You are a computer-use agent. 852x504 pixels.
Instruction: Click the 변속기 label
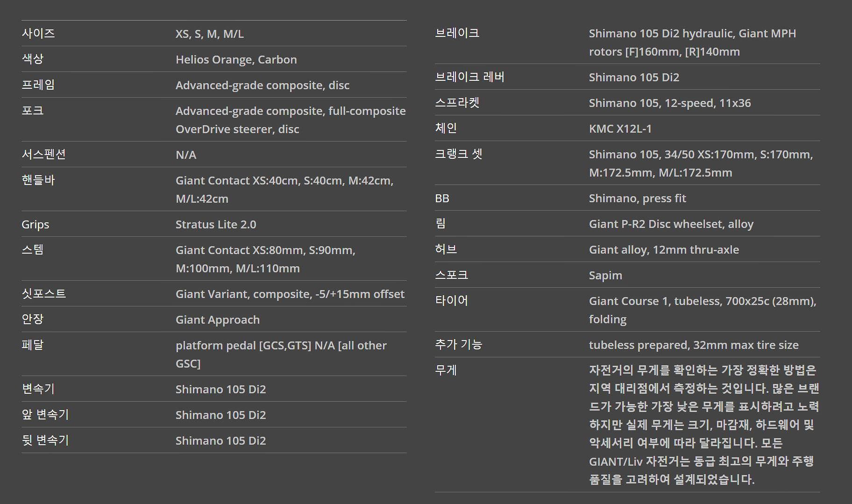point(38,389)
